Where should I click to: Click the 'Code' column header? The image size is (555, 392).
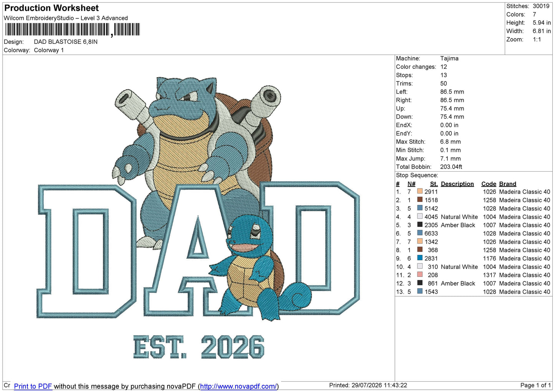coord(489,184)
